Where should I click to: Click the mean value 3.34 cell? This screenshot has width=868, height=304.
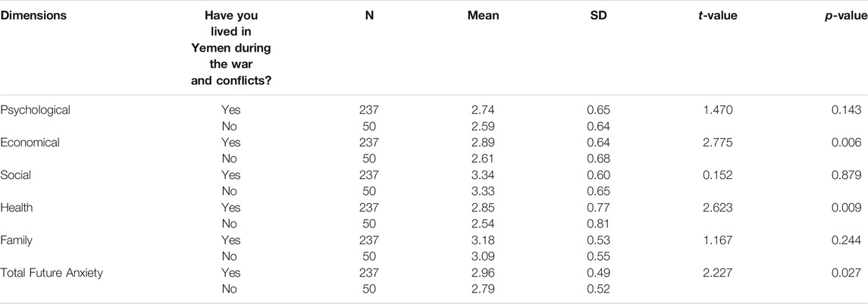click(483, 175)
